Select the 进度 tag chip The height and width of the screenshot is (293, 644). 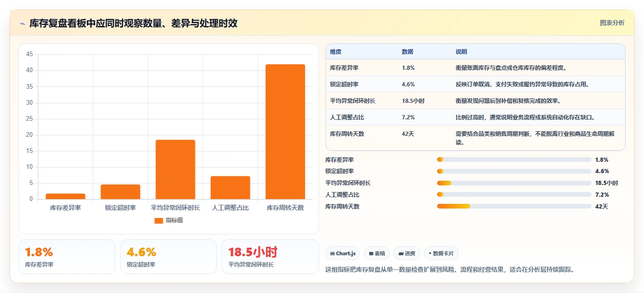tap(407, 253)
